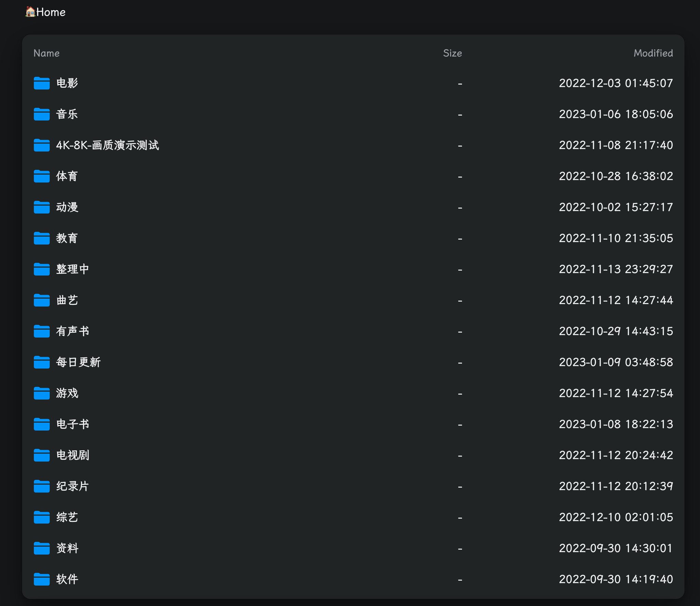The height and width of the screenshot is (606, 700).
Task: Open the 纪录片 folder
Action: 72,486
